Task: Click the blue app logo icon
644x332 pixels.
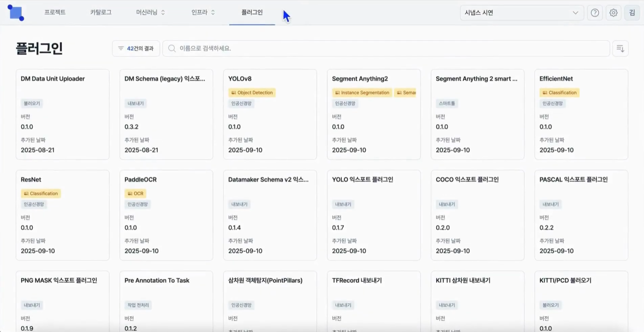Action: pos(16,12)
